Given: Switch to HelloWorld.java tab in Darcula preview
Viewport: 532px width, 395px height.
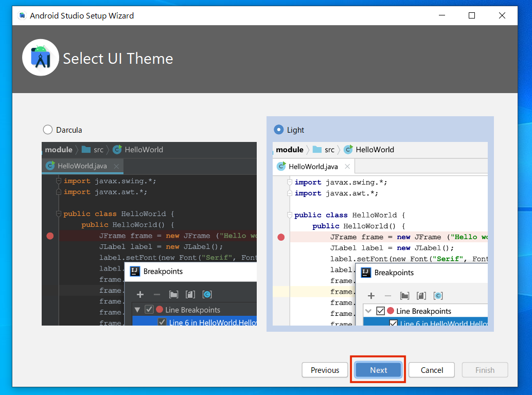Looking at the screenshot, I should [82, 166].
